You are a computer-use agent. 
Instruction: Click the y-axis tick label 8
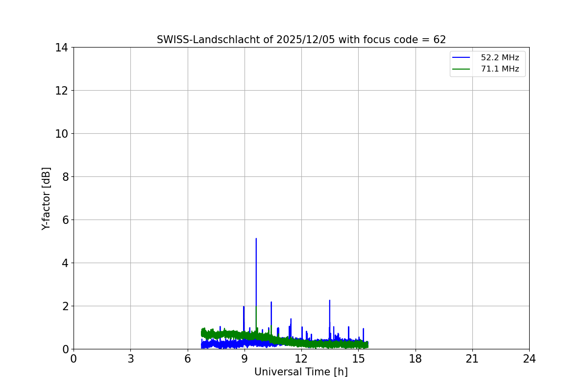pos(64,177)
